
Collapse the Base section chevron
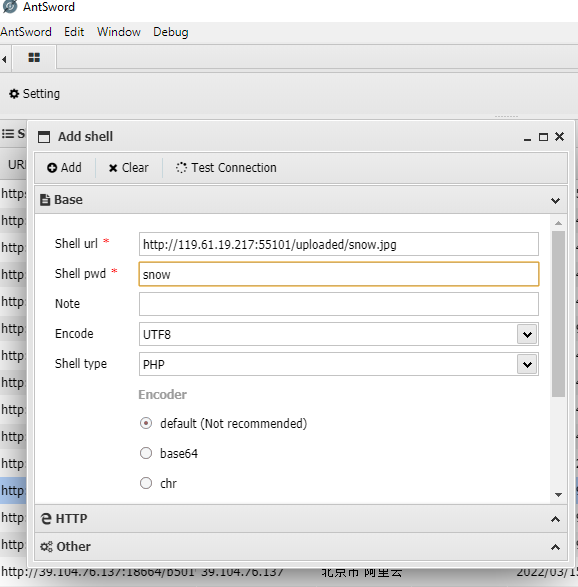click(555, 201)
